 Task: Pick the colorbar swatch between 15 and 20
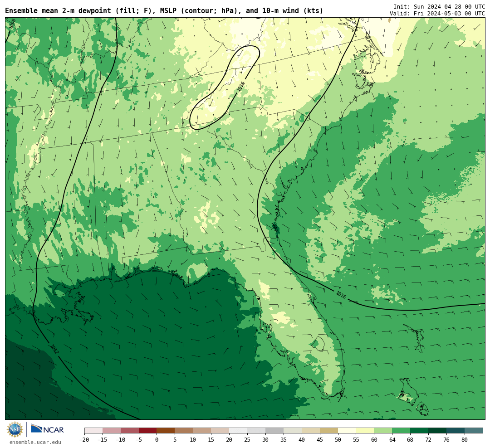click(x=220, y=430)
